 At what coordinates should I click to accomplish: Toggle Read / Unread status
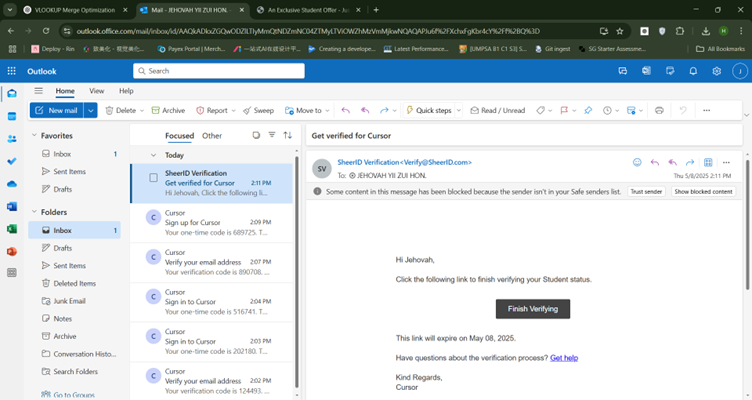[497, 110]
